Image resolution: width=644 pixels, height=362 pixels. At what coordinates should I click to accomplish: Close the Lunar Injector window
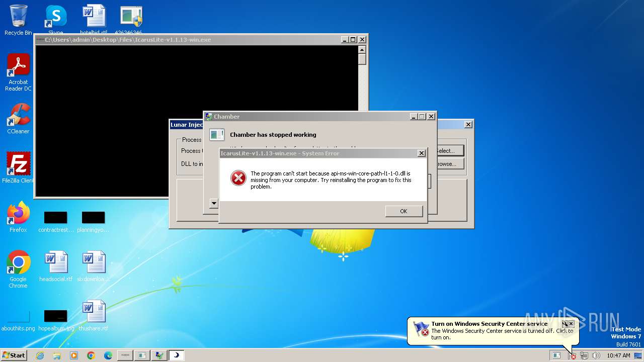pyautogui.click(x=468, y=125)
